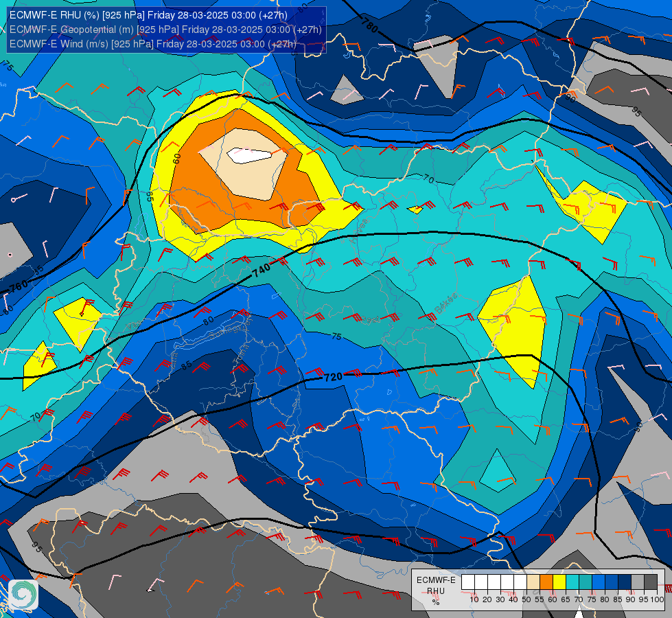Pick the white legend swatch between 40 and 50
Image resolution: width=672 pixels, height=618 pixels.
520,582
